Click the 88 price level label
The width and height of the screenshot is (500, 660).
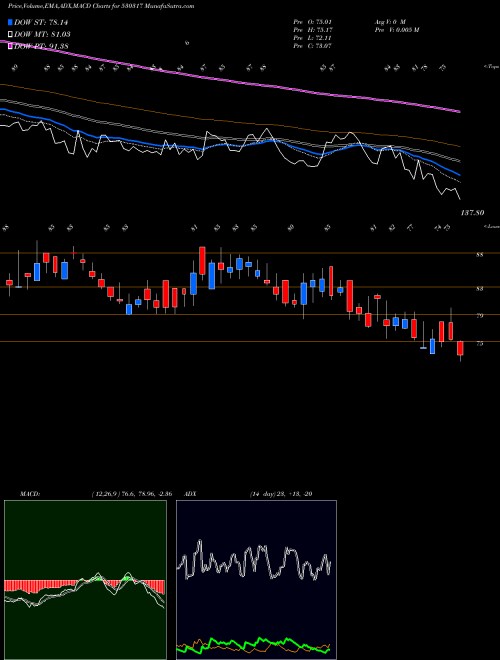point(480,255)
